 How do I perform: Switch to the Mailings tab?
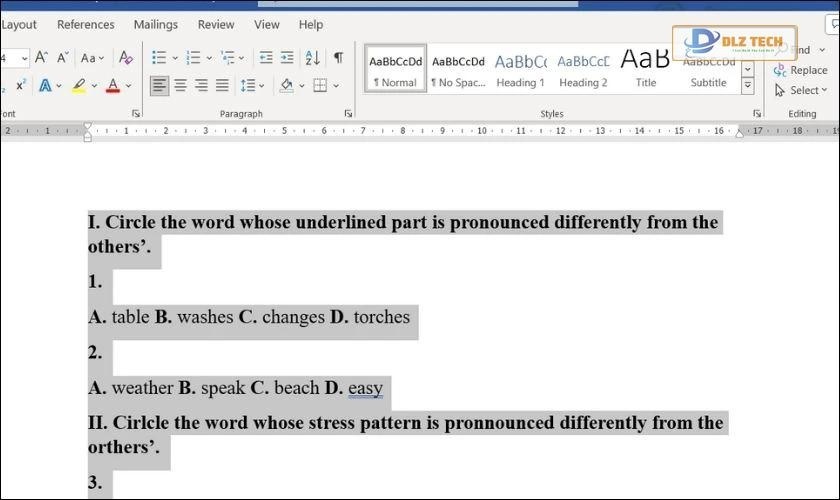coord(155,24)
